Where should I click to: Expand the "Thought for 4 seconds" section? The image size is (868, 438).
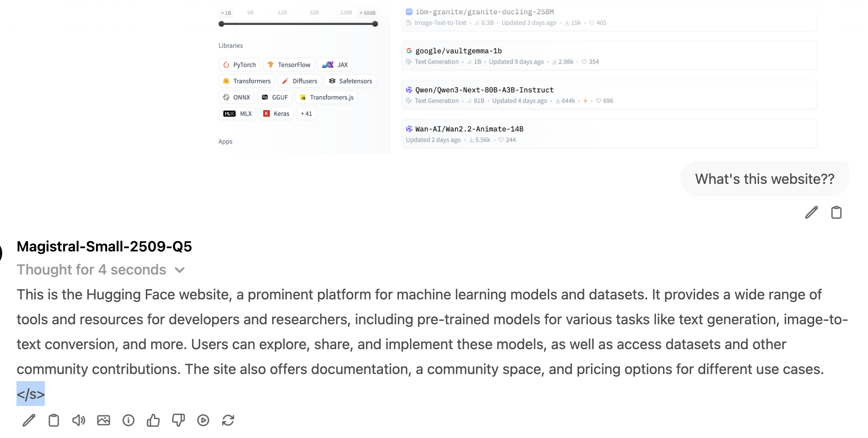click(100, 270)
